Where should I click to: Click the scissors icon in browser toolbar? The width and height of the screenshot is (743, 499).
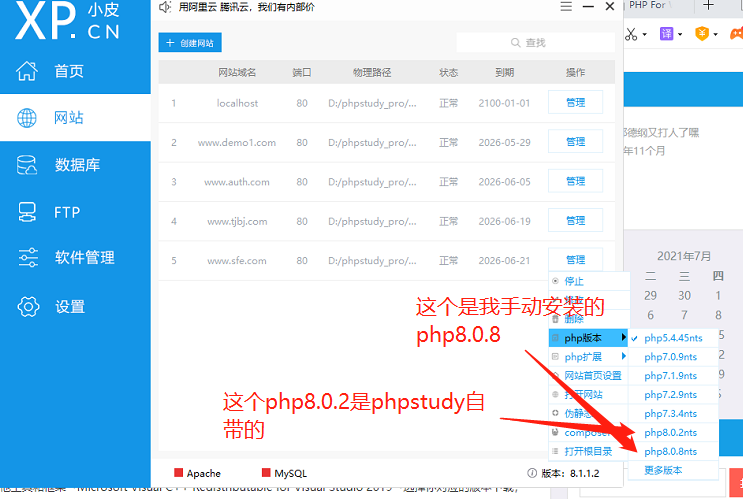click(x=631, y=34)
